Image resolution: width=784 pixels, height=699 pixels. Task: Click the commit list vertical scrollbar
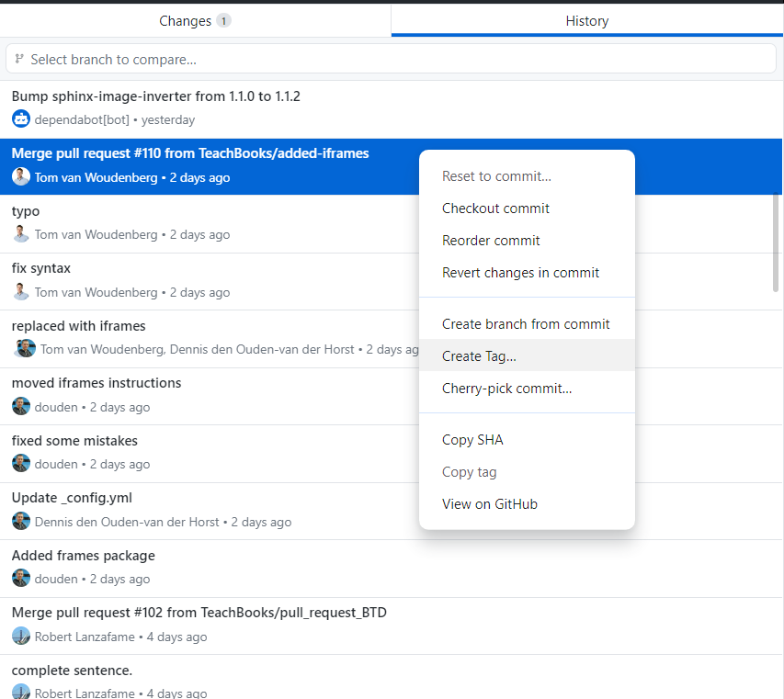[x=776, y=243]
